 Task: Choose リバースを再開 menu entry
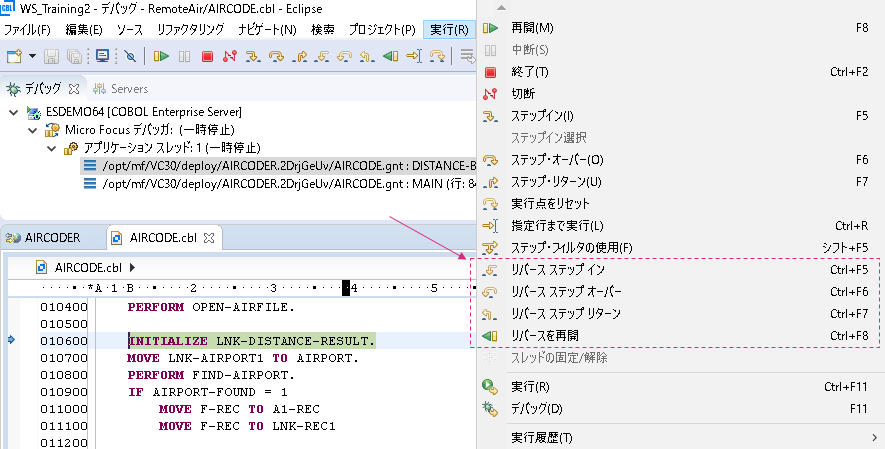[x=681, y=336]
